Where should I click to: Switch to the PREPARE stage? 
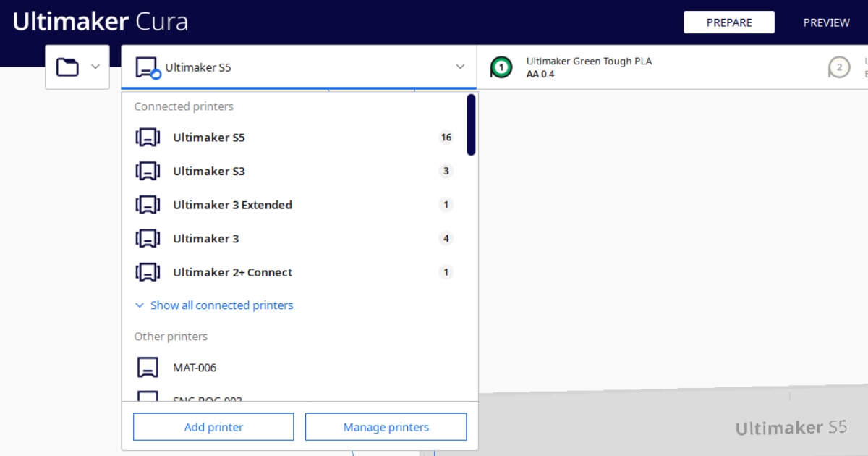point(729,22)
